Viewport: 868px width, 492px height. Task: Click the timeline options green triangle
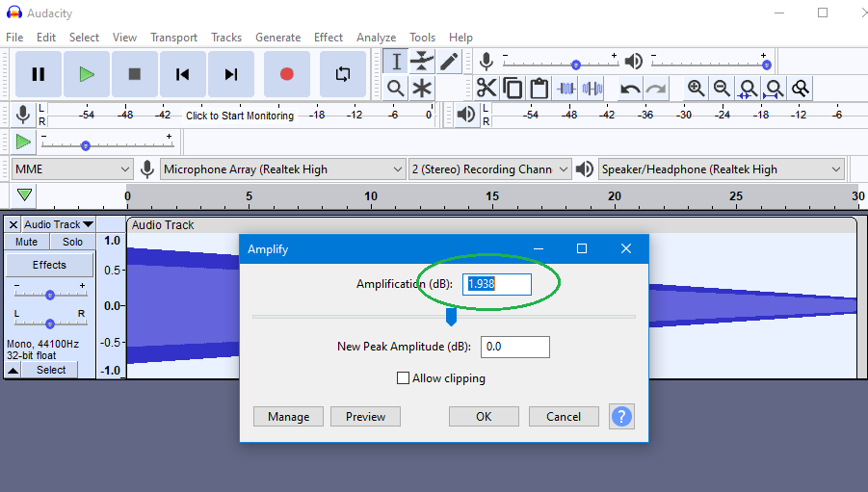pyautogui.click(x=24, y=195)
